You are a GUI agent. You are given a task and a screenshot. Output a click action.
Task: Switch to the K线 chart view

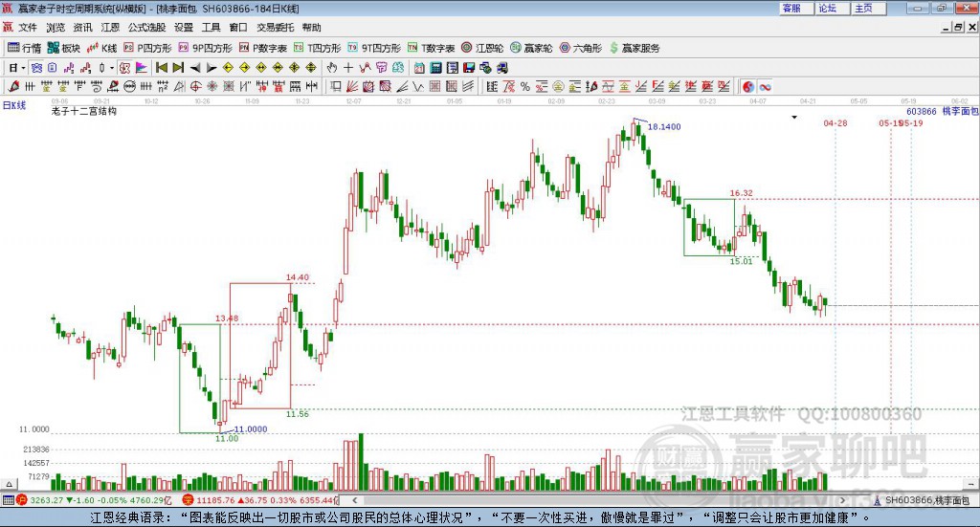[101, 48]
